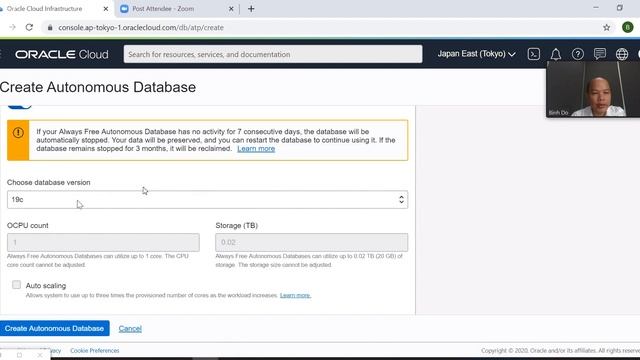Enable the Auto scaling checkbox

16,284
